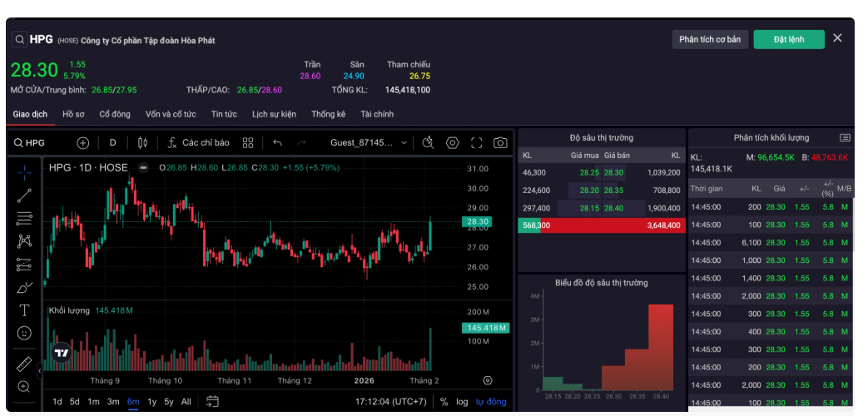Open the candlestick chart style icon
The image size is (868, 416).
142,143
